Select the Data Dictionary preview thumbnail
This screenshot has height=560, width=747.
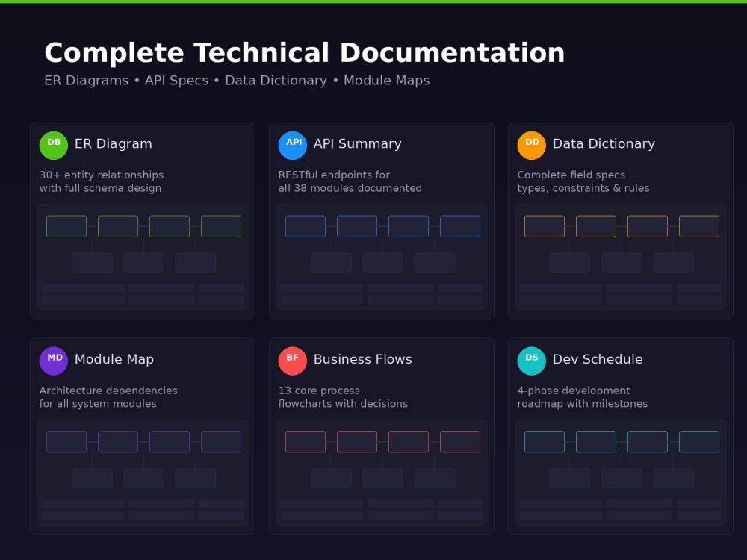621,257
